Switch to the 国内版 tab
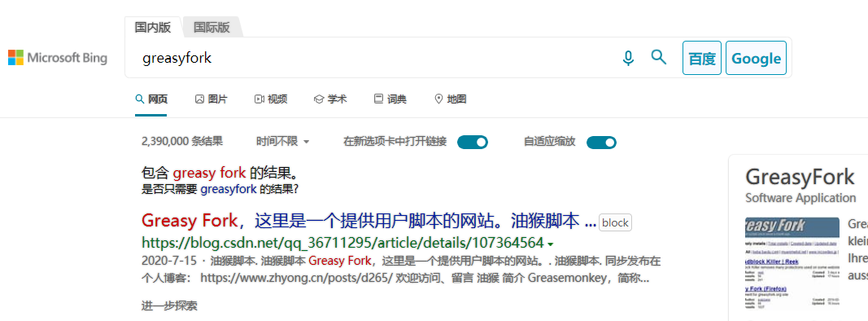868x321 pixels. point(153,27)
